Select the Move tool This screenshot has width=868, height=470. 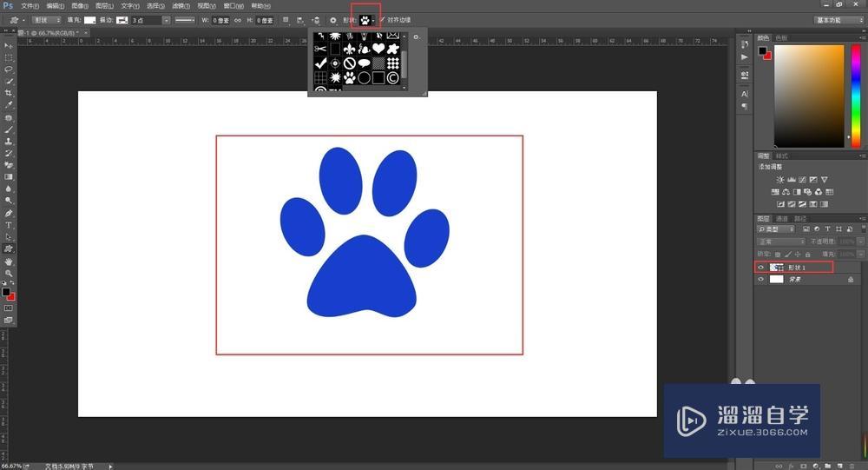point(9,45)
